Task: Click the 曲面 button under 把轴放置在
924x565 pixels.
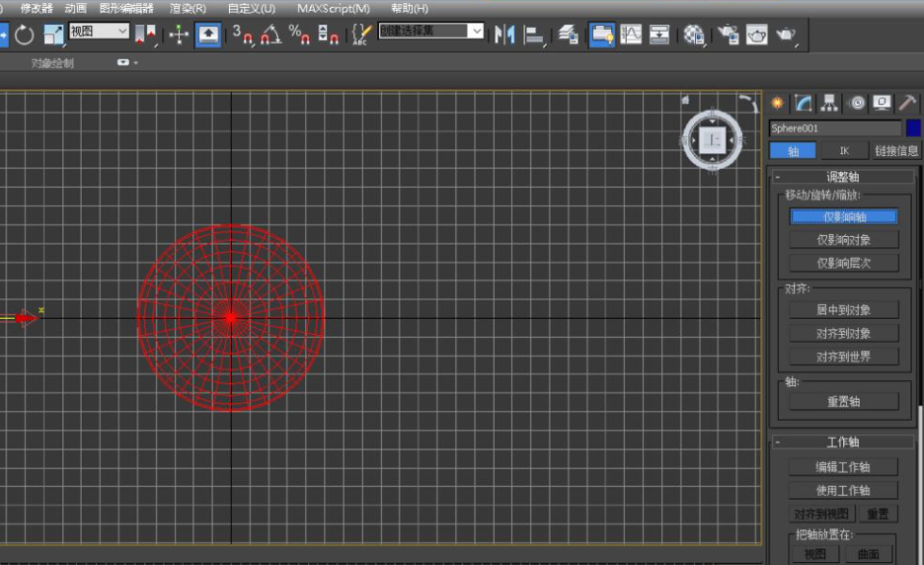Action: (x=869, y=554)
